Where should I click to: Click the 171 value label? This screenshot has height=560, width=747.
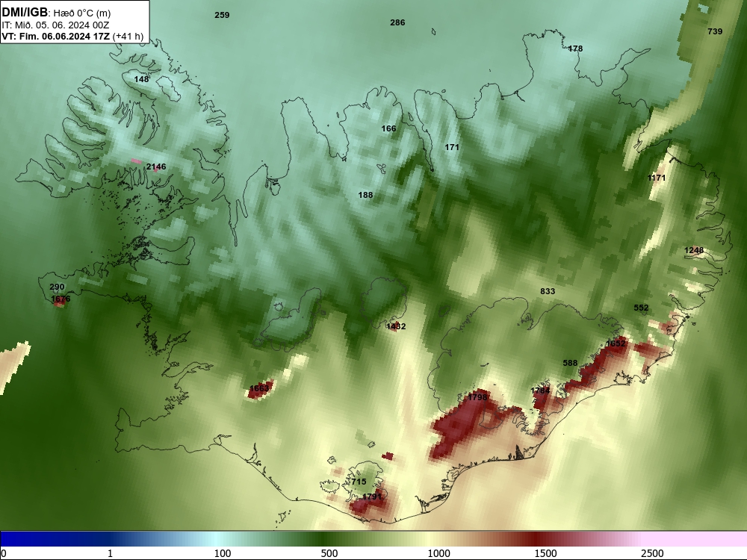tap(452, 147)
